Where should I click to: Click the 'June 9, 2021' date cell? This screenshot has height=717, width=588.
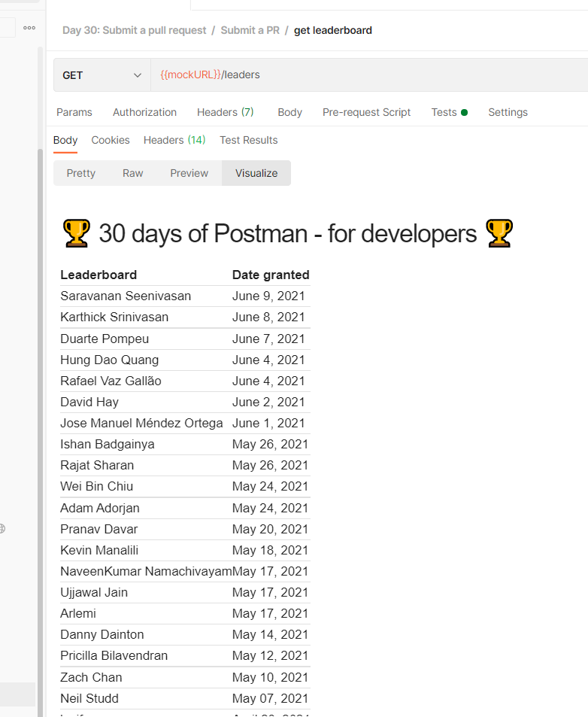tap(268, 296)
